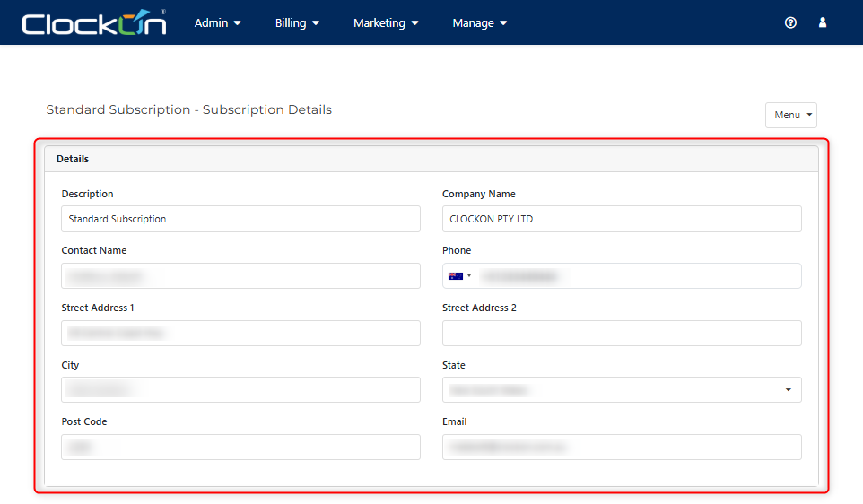863x504 pixels.
Task: Click into the Description field
Action: (240, 219)
